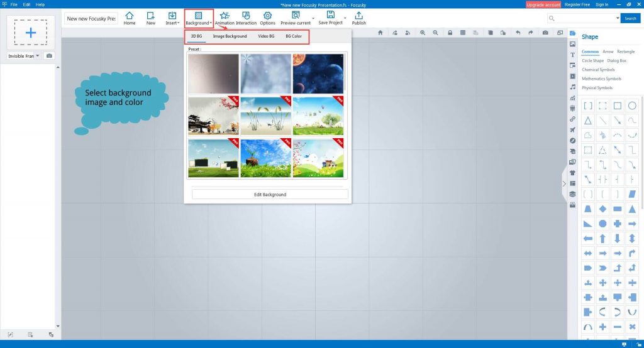The image size is (644, 348).
Task: Click the Animation toolbar icon
Action: [225, 17]
